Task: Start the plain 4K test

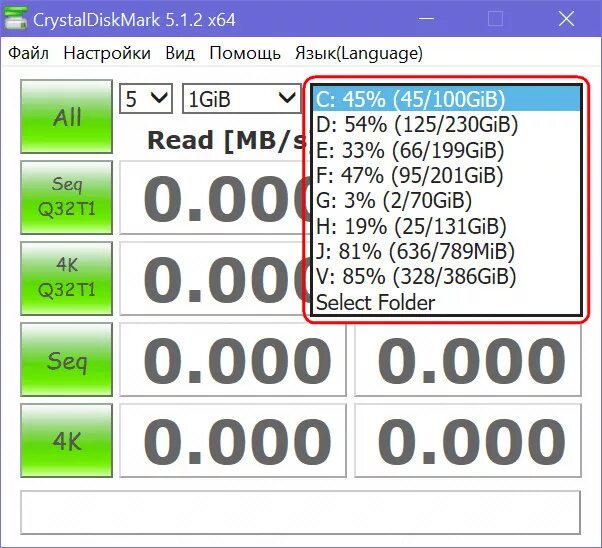Action: (66, 440)
